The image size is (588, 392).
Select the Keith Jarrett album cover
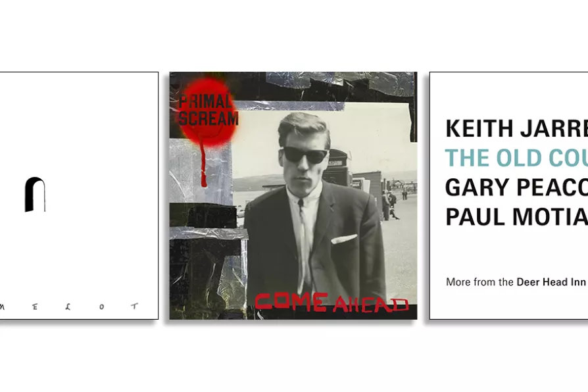pos(509,195)
